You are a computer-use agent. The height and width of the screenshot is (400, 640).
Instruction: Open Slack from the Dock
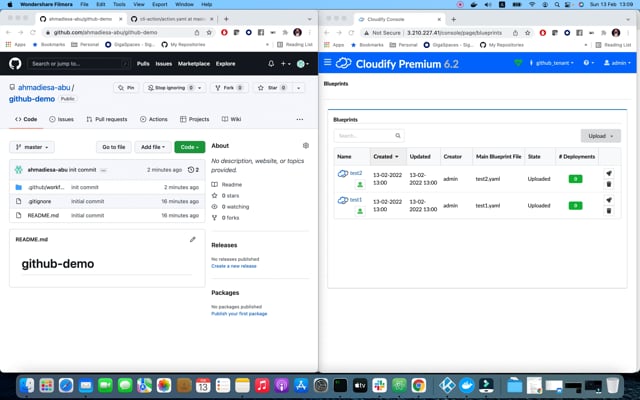coord(380,385)
